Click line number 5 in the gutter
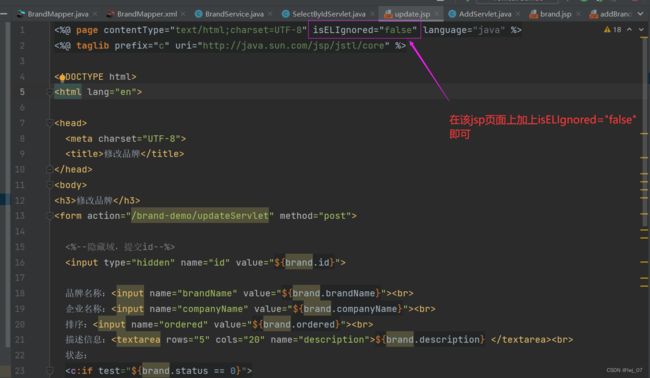Screen dimensions: 650x378 [22, 92]
